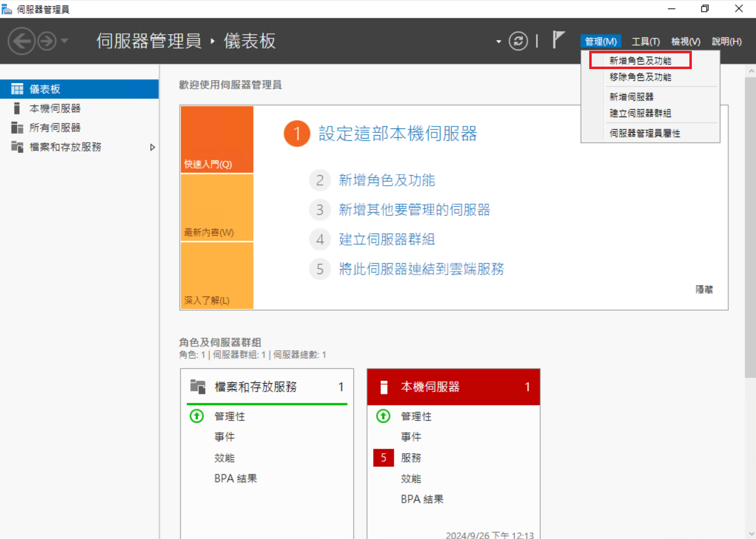Image resolution: width=756 pixels, height=539 pixels.
Task: Choose 新增角色及功能 in the menu
Action: (x=640, y=61)
